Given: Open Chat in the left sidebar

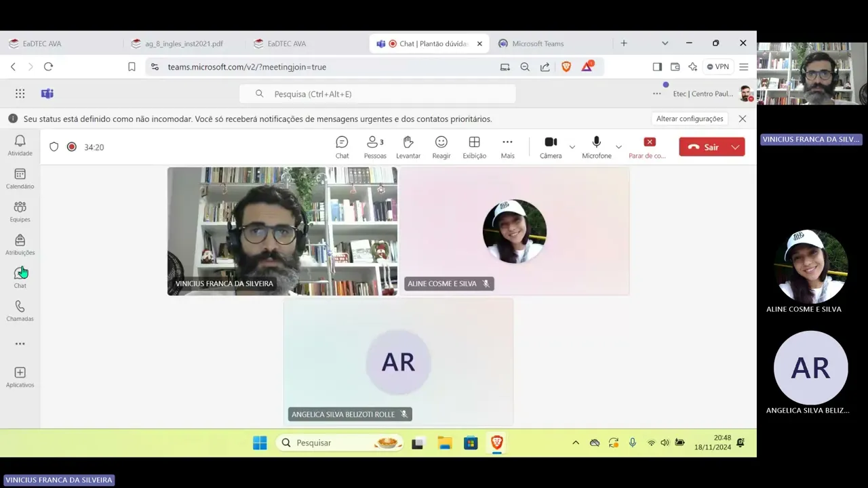Looking at the screenshot, I should [x=20, y=278].
